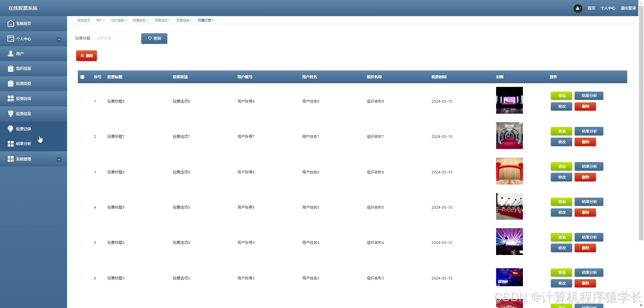
Task: Click 结果分析 for the 投票标题8 row
Action: pyautogui.click(x=589, y=96)
